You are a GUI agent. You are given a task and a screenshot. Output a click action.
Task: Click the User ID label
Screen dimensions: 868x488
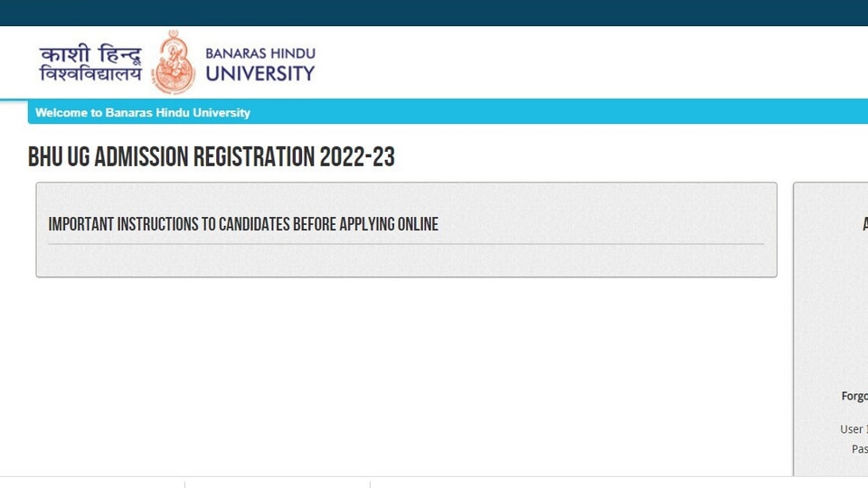point(854,429)
